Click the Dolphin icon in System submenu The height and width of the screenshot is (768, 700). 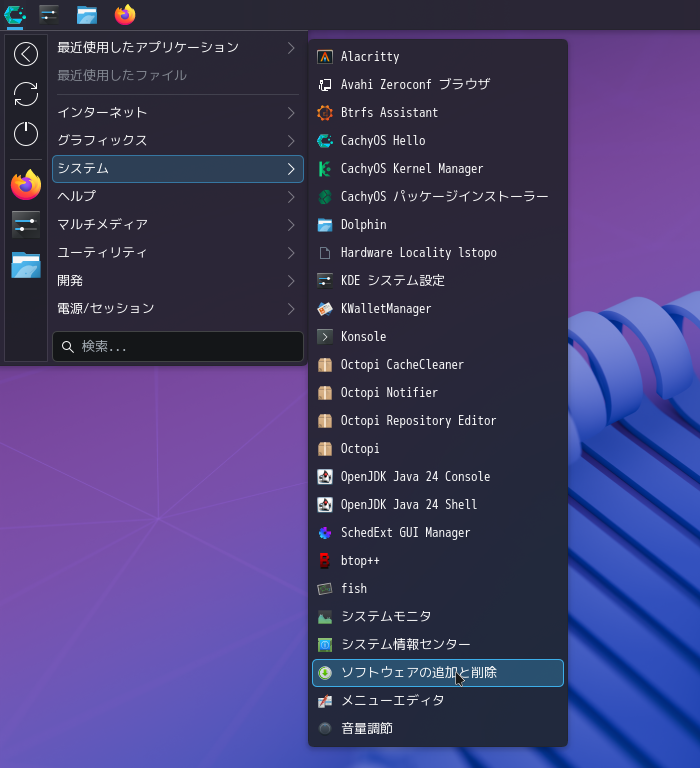(x=325, y=225)
